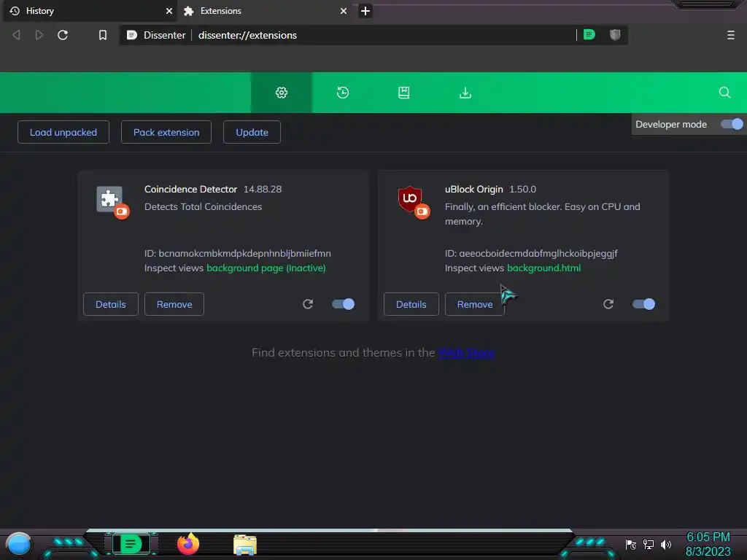This screenshot has height=560, width=747.
Task: Click the Update button
Action: click(x=252, y=132)
